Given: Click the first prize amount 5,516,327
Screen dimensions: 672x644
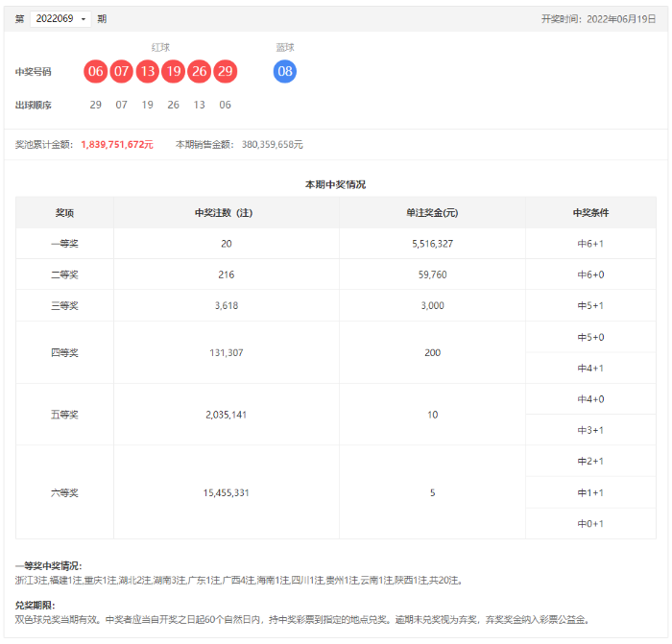Looking at the screenshot, I should (432, 244).
